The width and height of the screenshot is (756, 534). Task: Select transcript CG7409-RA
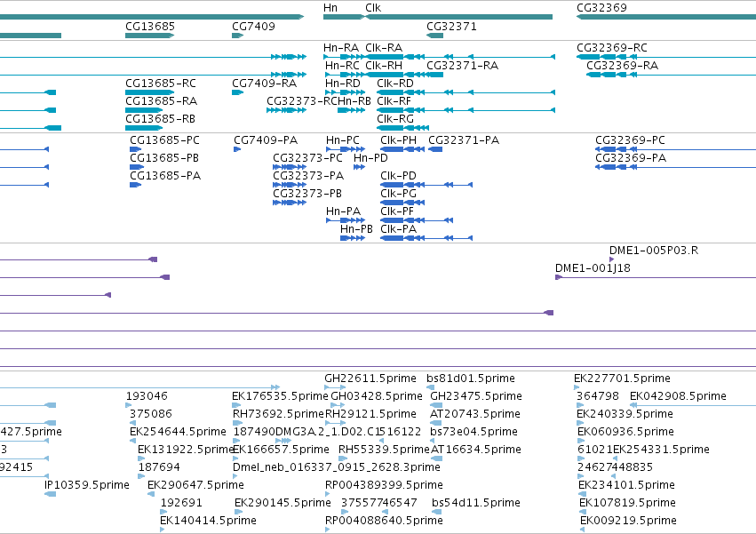[264, 84]
